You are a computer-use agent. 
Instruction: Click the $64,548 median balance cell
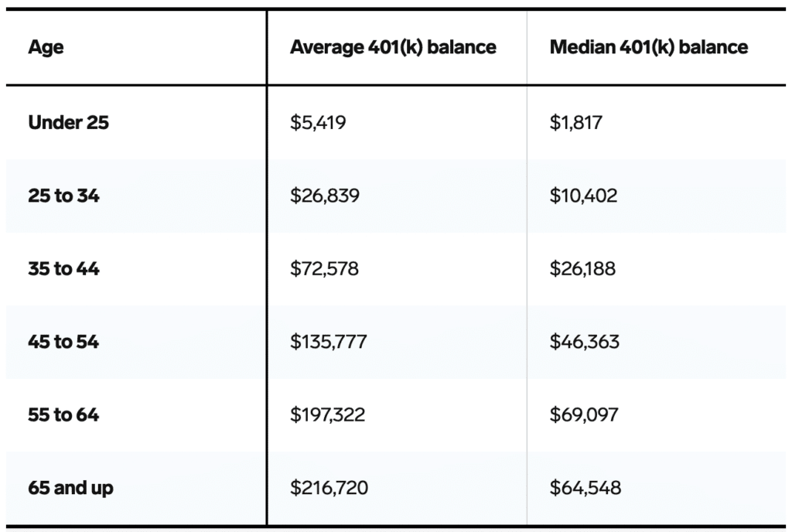click(585, 489)
